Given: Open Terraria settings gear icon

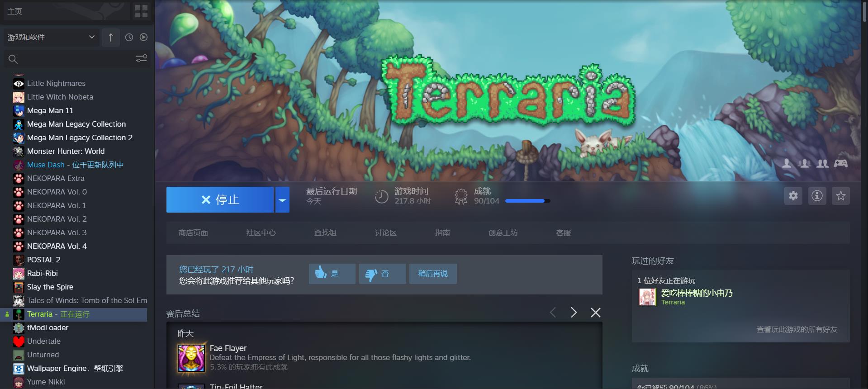Looking at the screenshot, I should click(793, 196).
